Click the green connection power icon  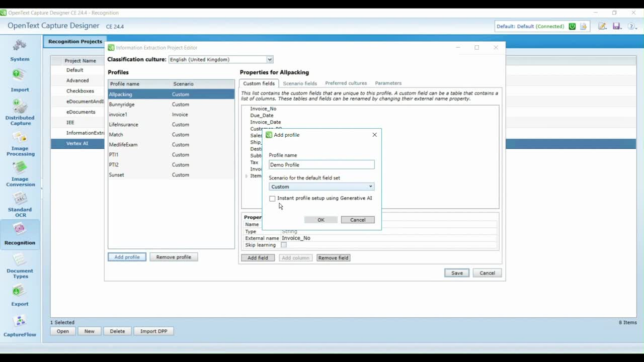[572, 26]
